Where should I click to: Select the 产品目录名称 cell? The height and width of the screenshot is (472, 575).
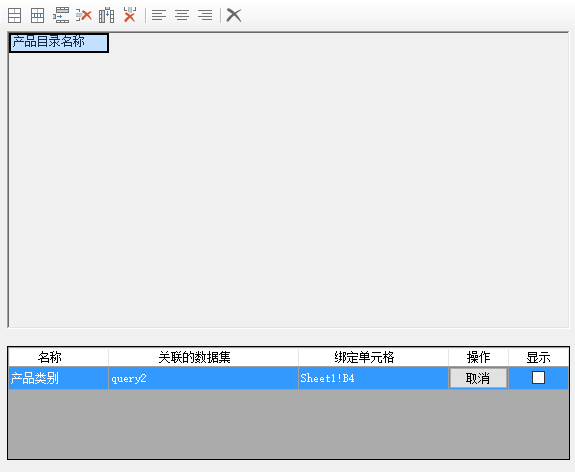coord(59,43)
